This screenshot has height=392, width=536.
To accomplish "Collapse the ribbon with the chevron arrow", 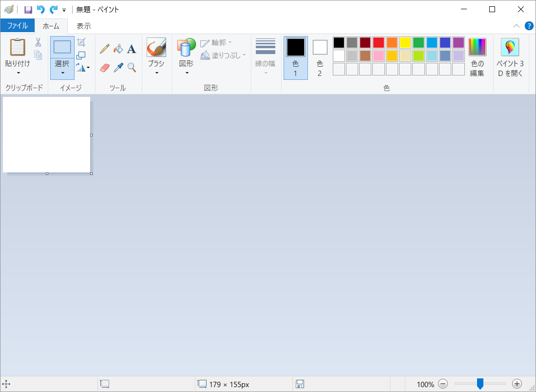I will [x=517, y=26].
